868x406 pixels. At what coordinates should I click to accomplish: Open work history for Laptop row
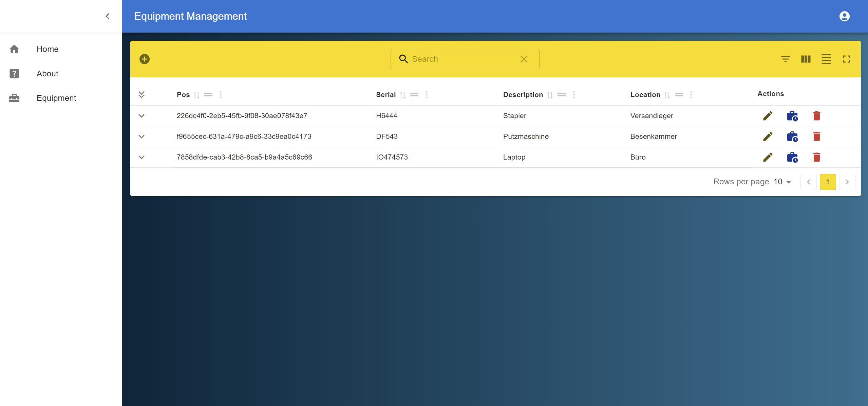792,157
